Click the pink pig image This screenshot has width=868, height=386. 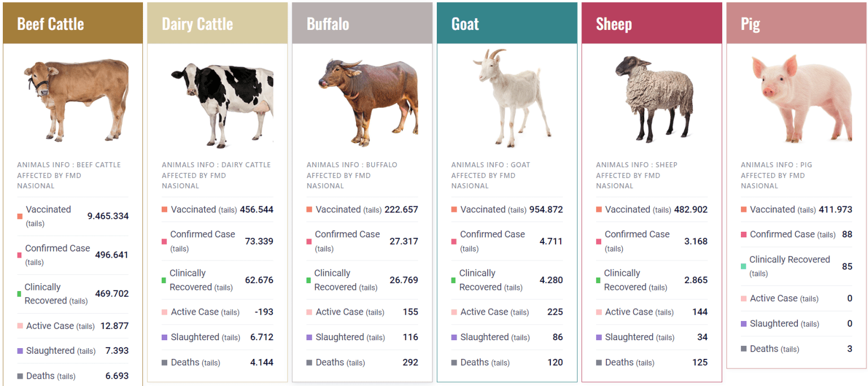coord(801,98)
